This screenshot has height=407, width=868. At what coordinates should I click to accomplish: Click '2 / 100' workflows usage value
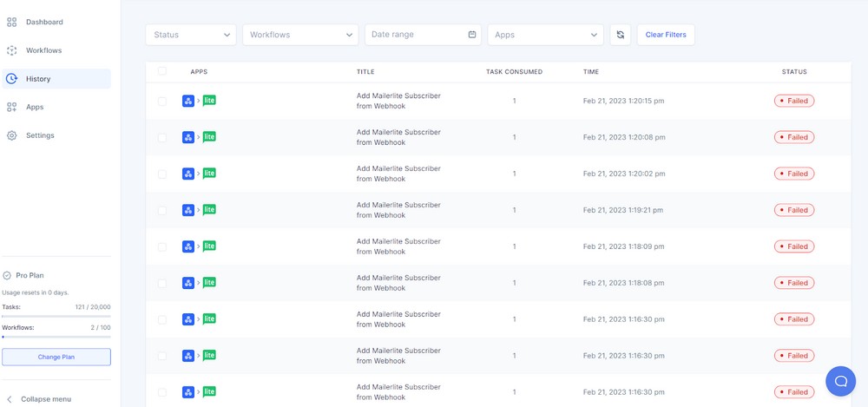[101, 327]
